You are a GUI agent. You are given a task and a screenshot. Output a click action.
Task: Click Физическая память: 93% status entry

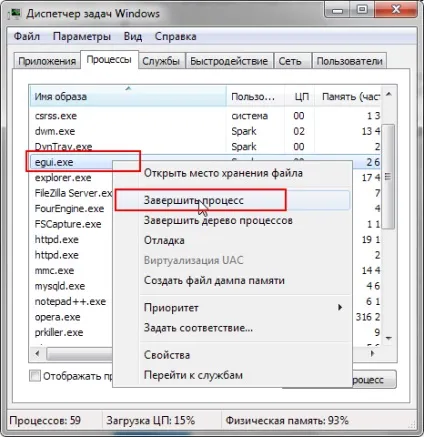[287, 420]
